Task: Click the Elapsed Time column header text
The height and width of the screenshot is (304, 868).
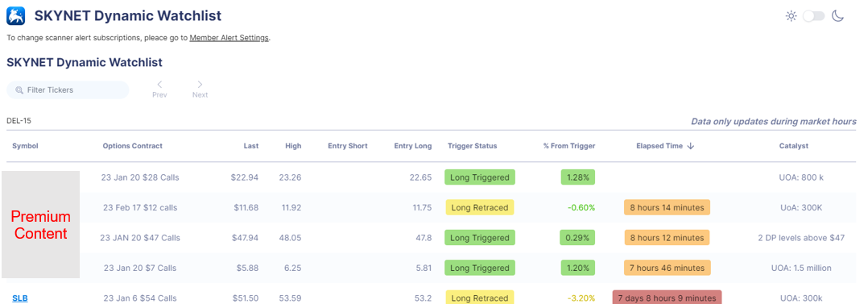Action: tap(659, 146)
